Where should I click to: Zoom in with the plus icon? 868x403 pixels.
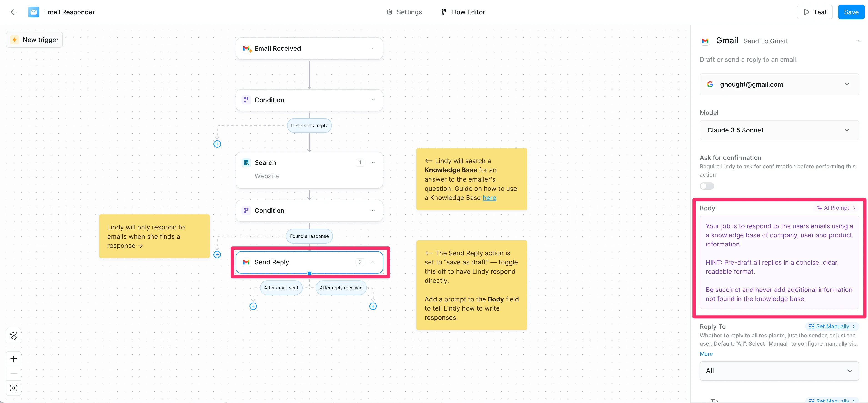(13, 358)
